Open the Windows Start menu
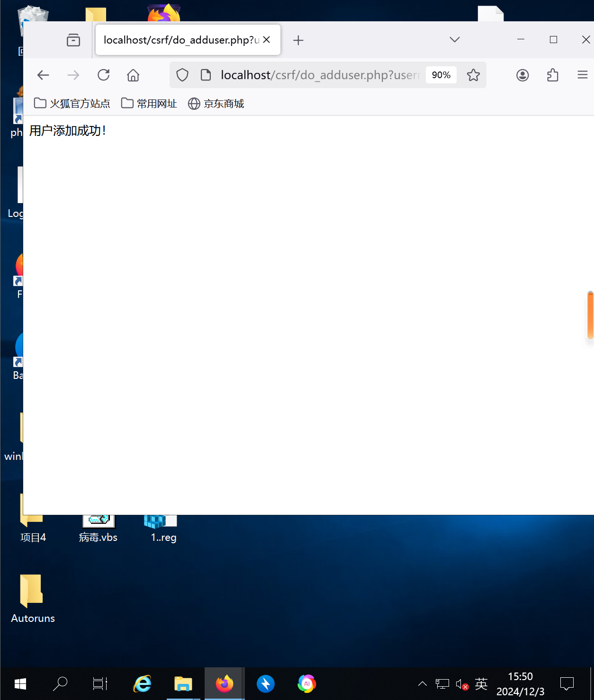The image size is (594, 700). tap(20, 684)
